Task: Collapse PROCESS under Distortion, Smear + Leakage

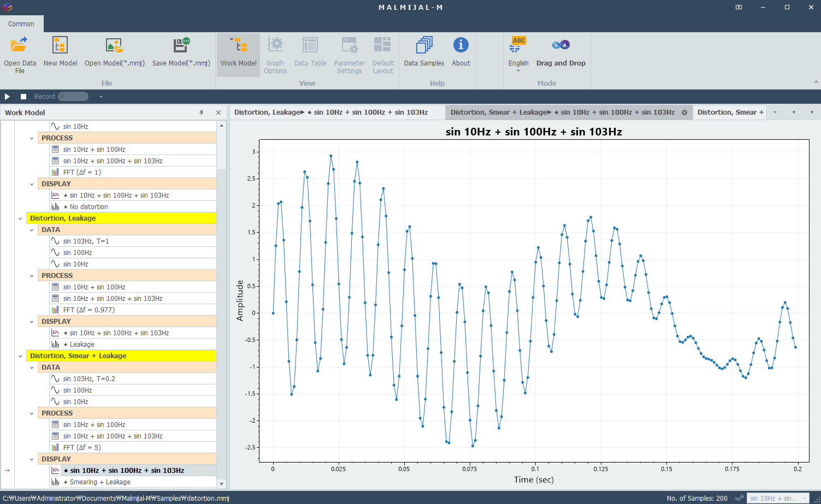Action: [32, 413]
